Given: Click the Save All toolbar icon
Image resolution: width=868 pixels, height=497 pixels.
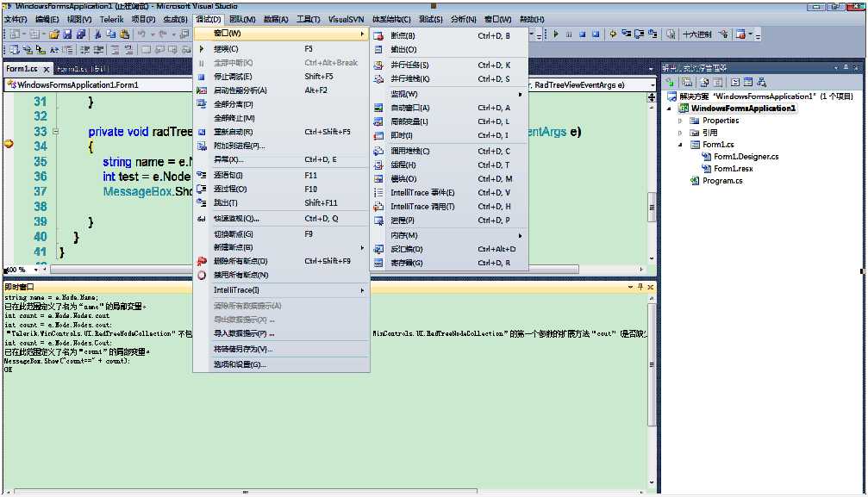Looking at the screenshot, I should click(80, 34).
